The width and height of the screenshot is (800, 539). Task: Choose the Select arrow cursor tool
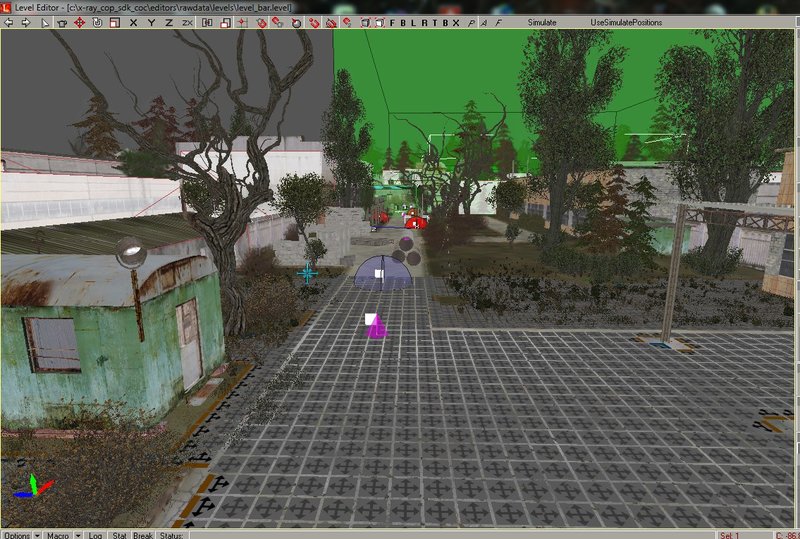coord(46,22)
